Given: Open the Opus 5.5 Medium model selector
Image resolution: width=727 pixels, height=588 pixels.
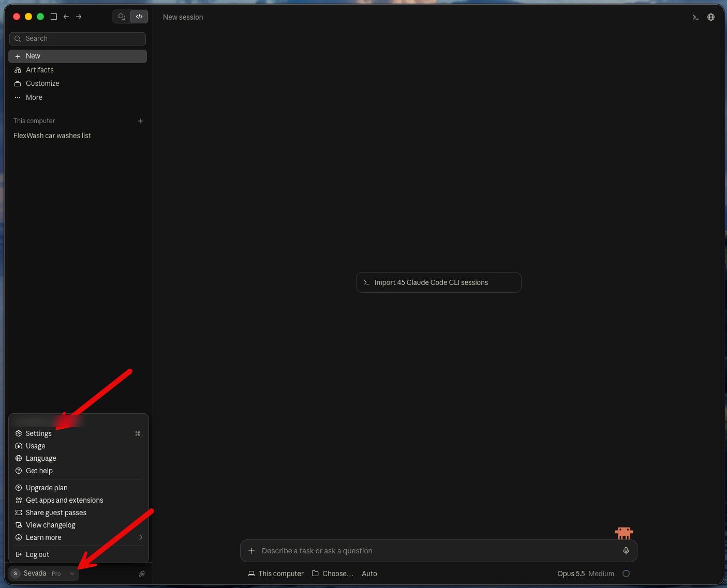Looking at the screenshot, I should (x=586, y=574).
